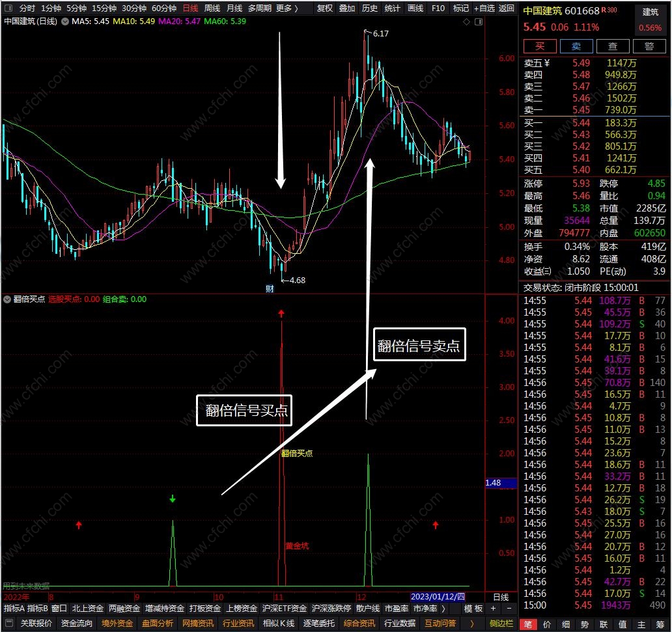
Task: Expand the 更多 periods menu
Action: [287, 8]
